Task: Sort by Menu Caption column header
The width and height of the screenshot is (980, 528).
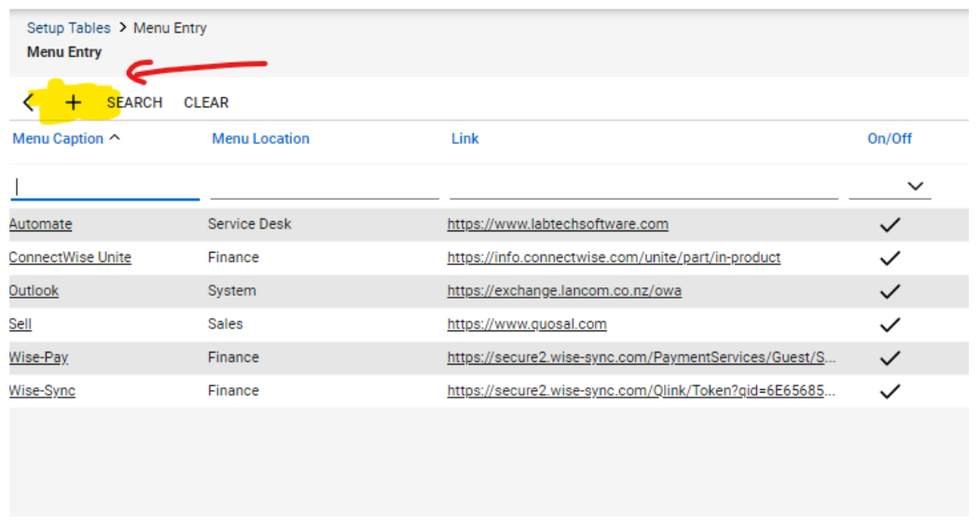Action: point(58,138)
